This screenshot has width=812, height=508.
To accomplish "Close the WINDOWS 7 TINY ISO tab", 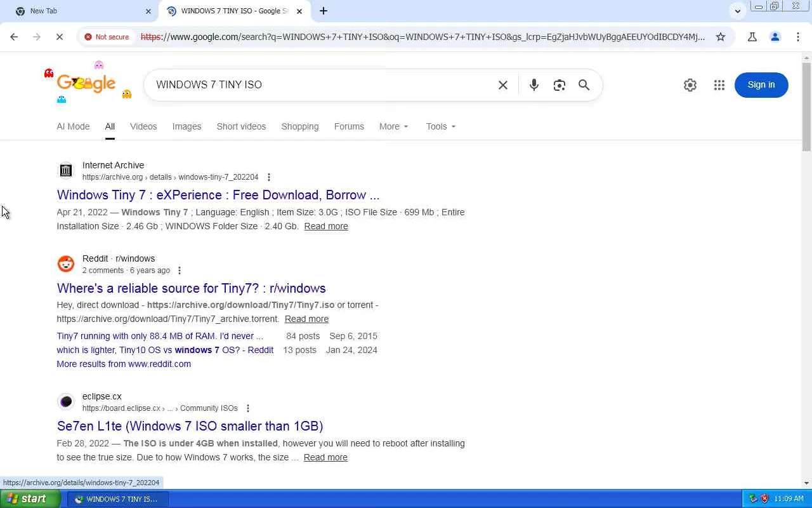I will click(x=299, y=11).
